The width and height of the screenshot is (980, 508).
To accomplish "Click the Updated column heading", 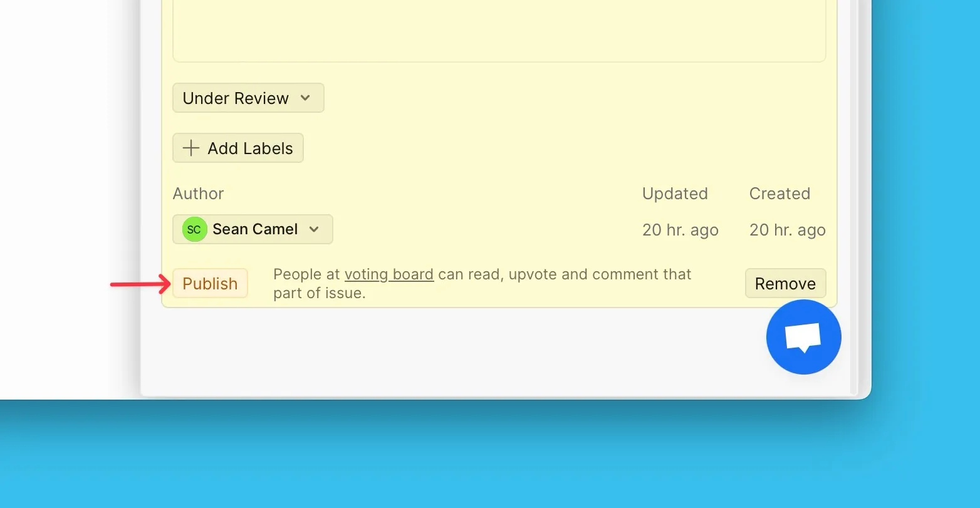I will [675, 194].
